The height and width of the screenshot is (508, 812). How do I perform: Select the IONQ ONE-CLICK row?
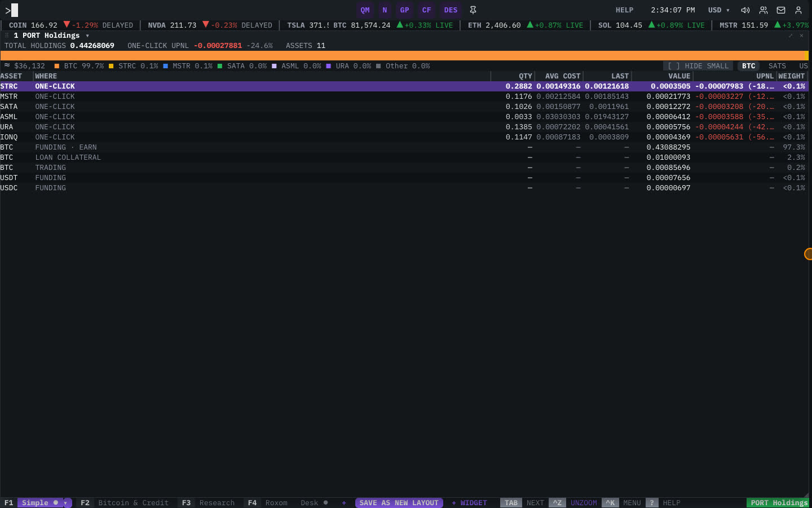click(404, 137)
